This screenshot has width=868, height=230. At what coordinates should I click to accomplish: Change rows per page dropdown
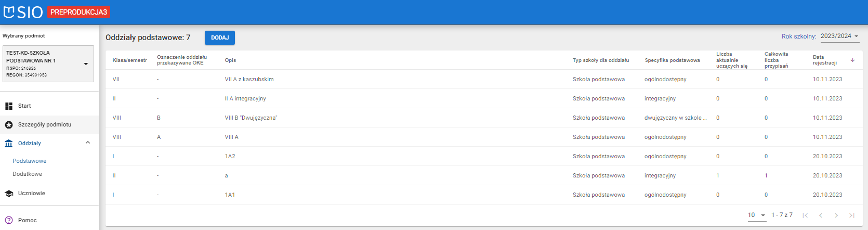coord(757,215)
